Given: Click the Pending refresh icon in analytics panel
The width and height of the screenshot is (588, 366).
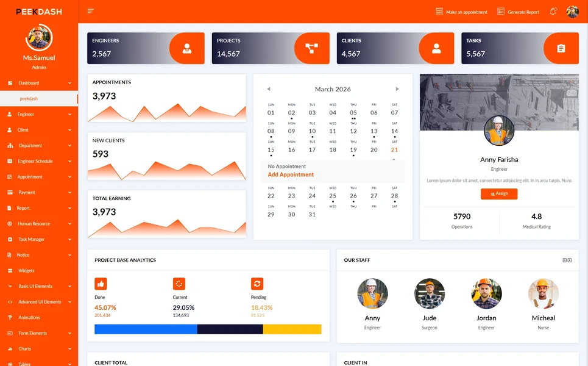Looking at the screenshot, I should [257, 283].
